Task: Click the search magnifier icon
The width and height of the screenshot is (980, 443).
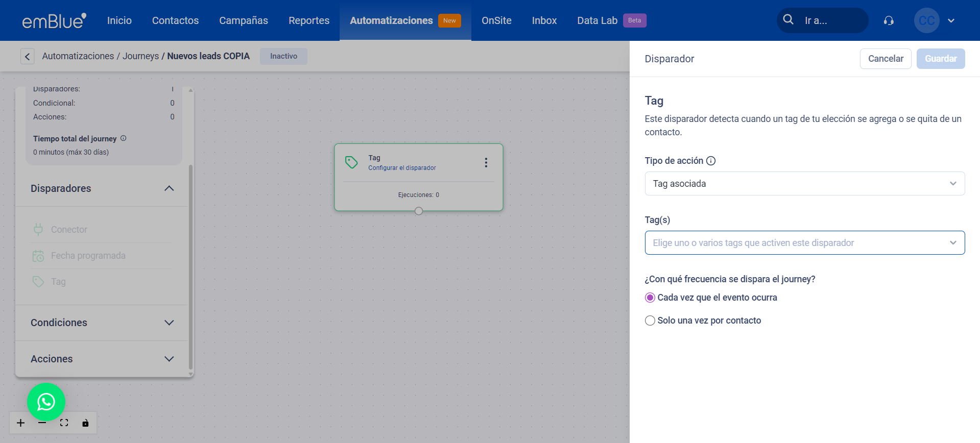Action: pyautogui.click(x=788, y=20)
